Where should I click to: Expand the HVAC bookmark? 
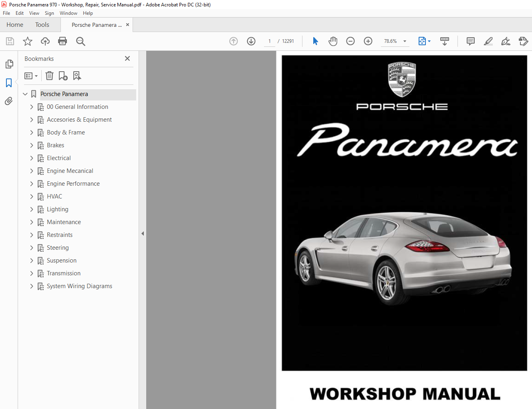[32, 196]
